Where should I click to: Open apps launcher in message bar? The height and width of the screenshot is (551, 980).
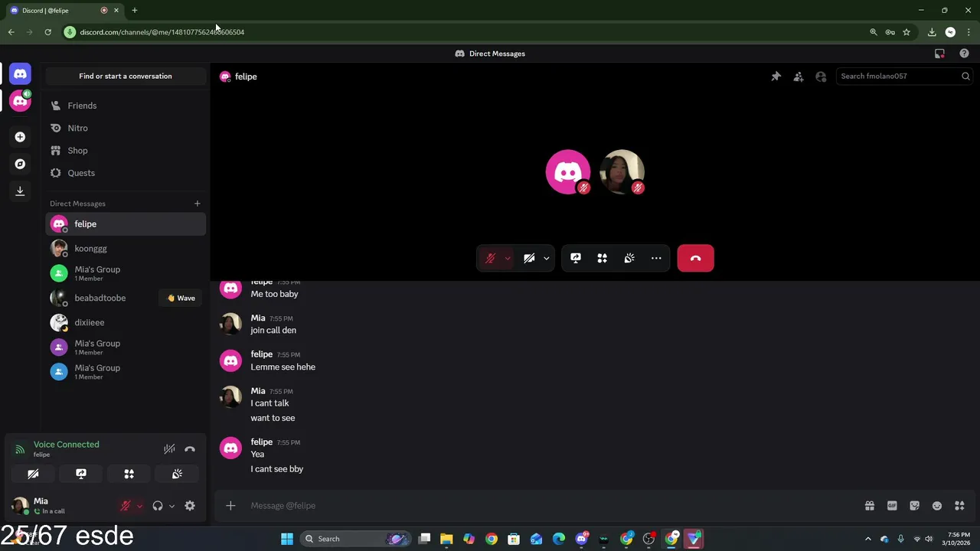[x=959, y=506]
